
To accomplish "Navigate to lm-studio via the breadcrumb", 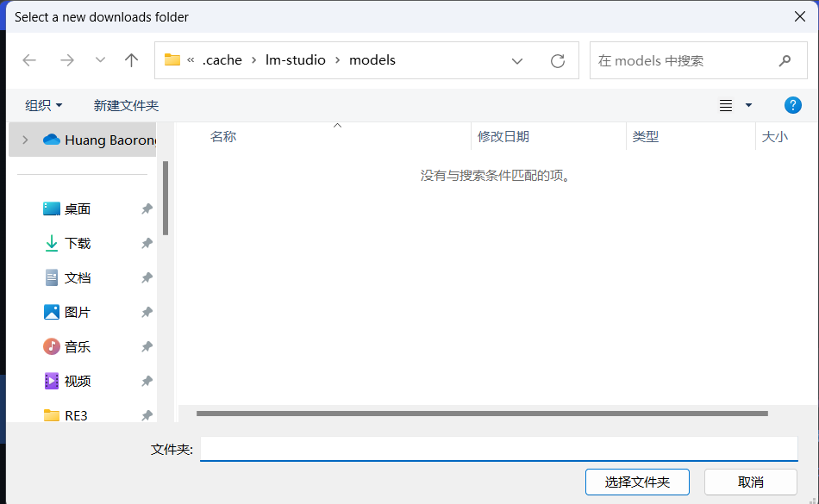I will [x=295, y=60].
